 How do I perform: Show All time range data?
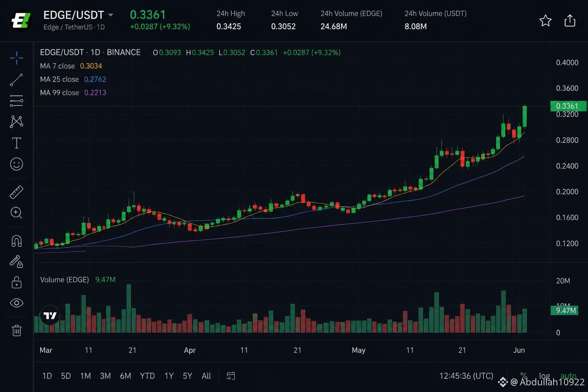(206, 376)
